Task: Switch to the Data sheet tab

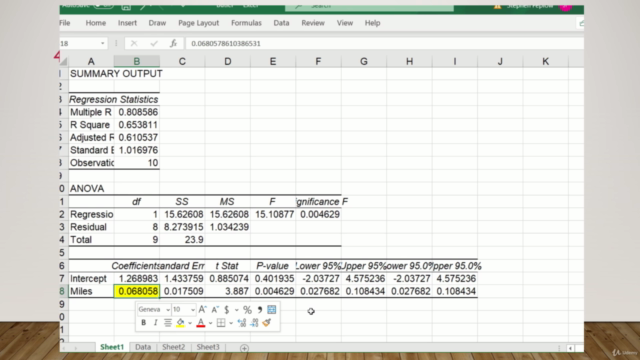Action: pos(143,347)
